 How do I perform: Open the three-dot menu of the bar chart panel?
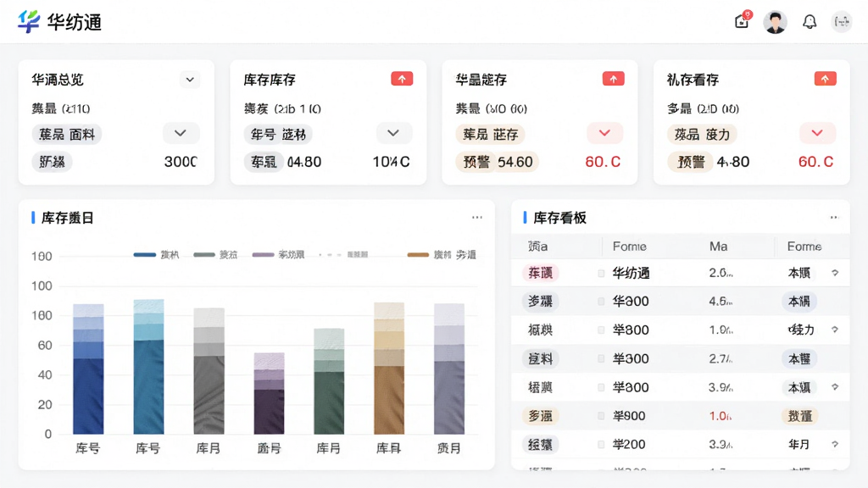click(477, 218)
